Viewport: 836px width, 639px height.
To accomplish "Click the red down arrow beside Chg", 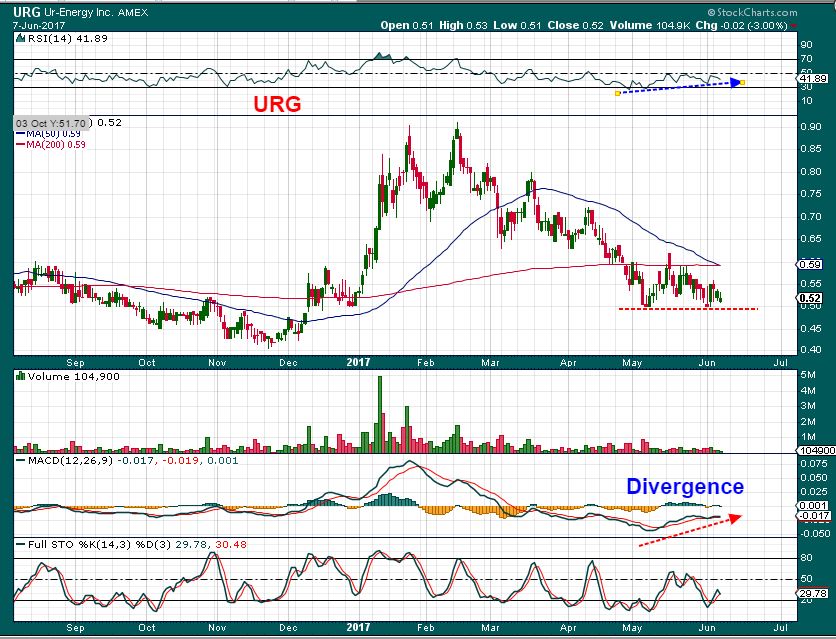I will 794,26.
